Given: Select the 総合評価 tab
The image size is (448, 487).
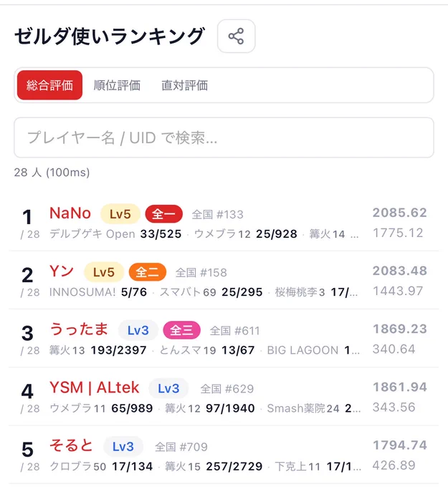Looking at the screenshot, I should (x=49, y=85).
